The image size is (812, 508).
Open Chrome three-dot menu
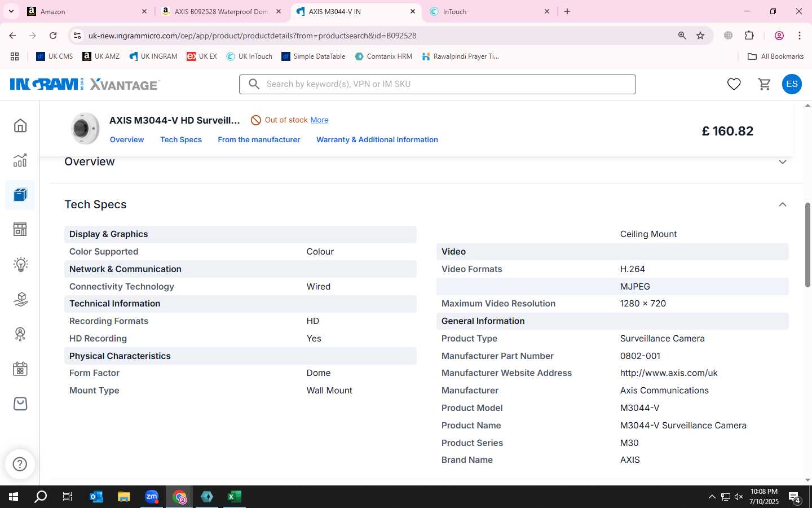pos(800,36)
